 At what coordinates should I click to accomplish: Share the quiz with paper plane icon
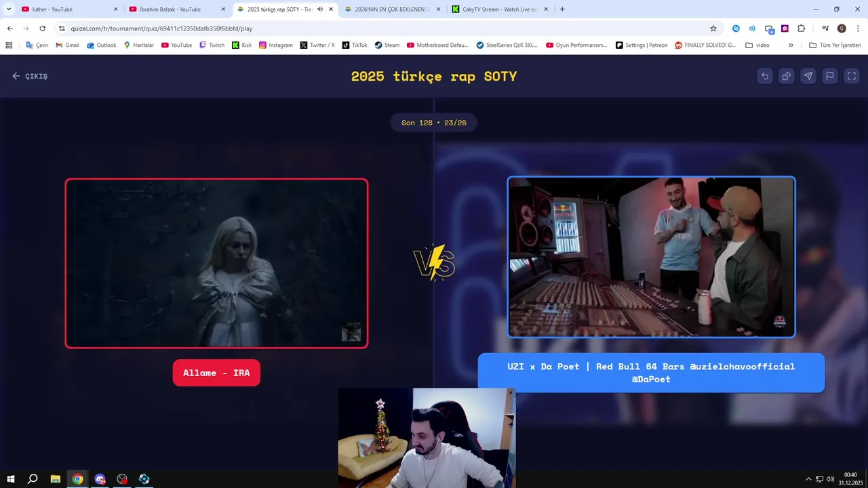coord(808,76)
